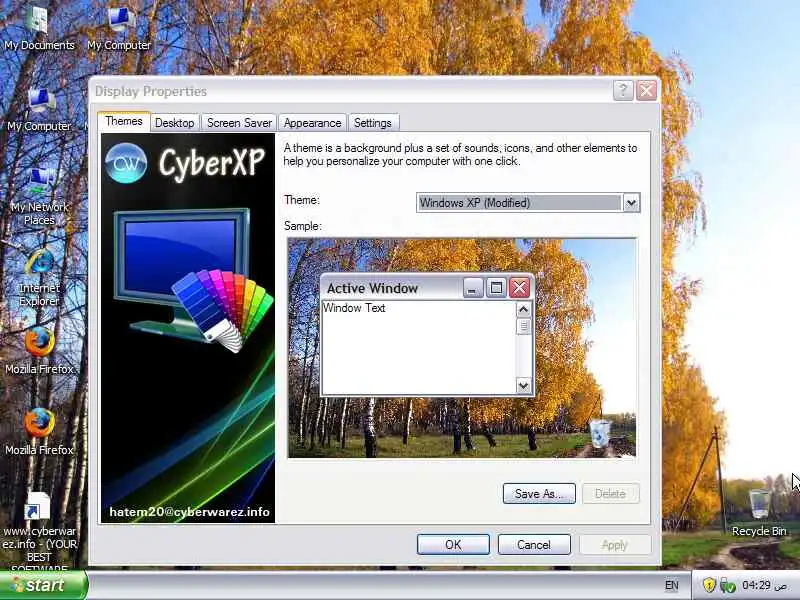Click the Save As... button

(539, 493)
